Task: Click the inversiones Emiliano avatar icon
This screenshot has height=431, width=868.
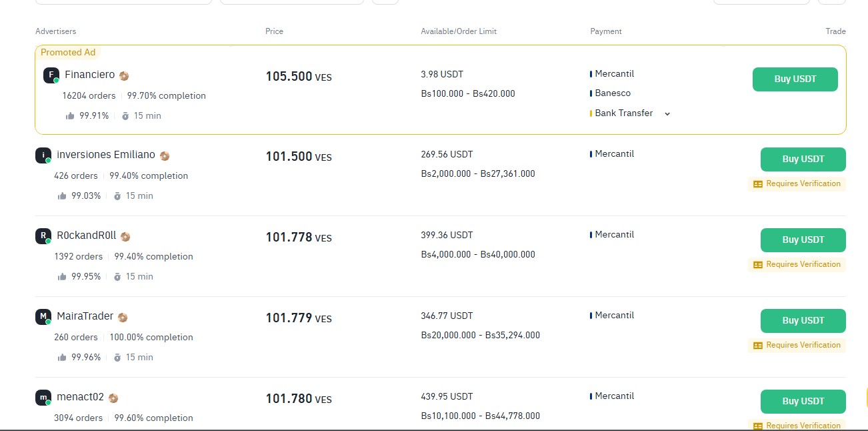Action: 43,155
